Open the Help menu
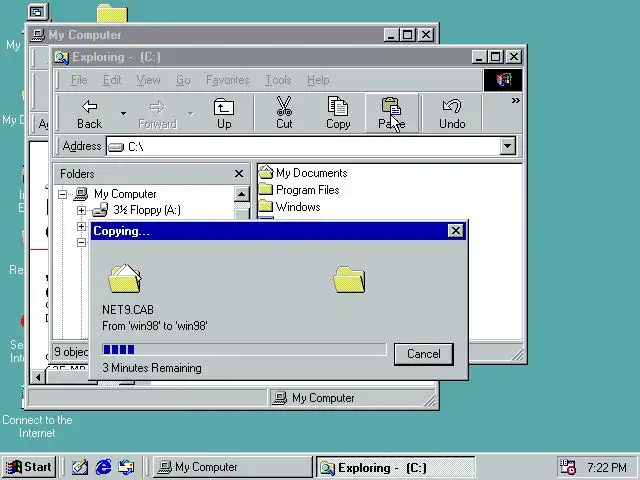 click(318, 80)
